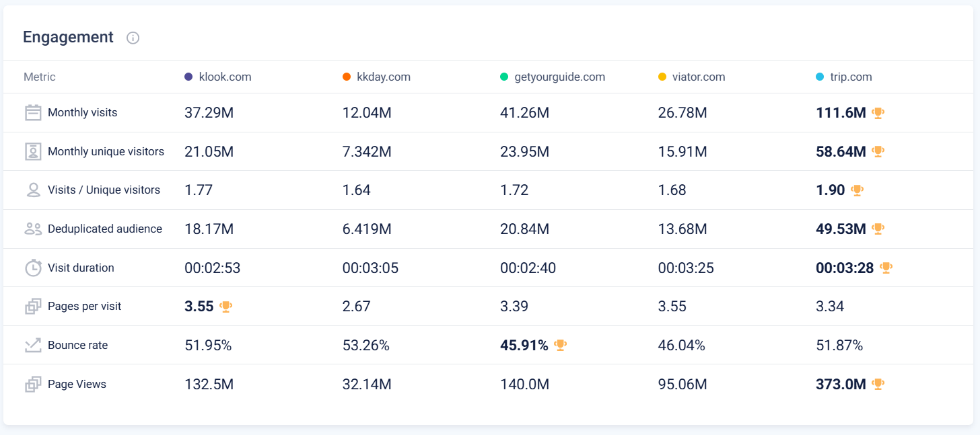Screen dimensions: 980x435
Task: Click the info icon beside Engagement
Action: 133,38
